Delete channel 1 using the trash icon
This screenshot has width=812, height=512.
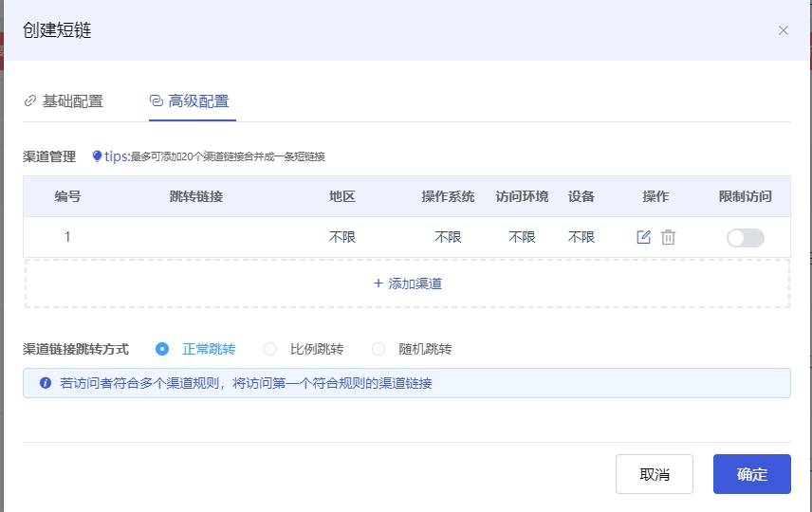(668, 237)
